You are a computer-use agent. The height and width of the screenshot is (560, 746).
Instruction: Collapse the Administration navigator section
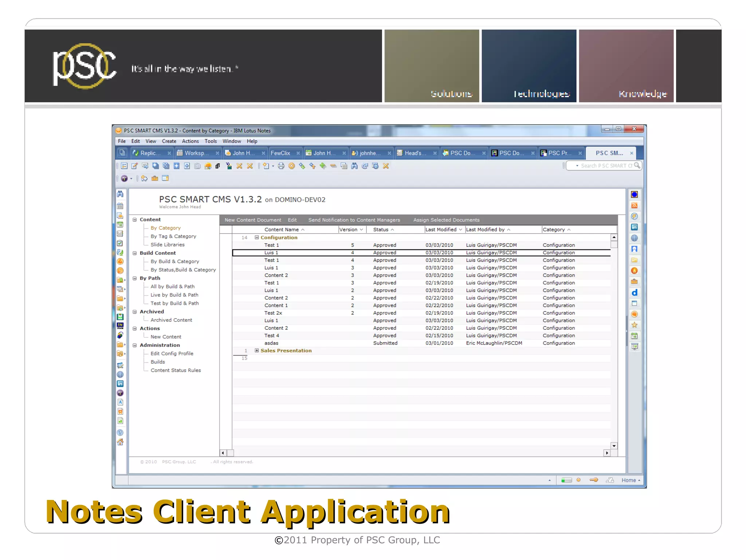(135, 345)
